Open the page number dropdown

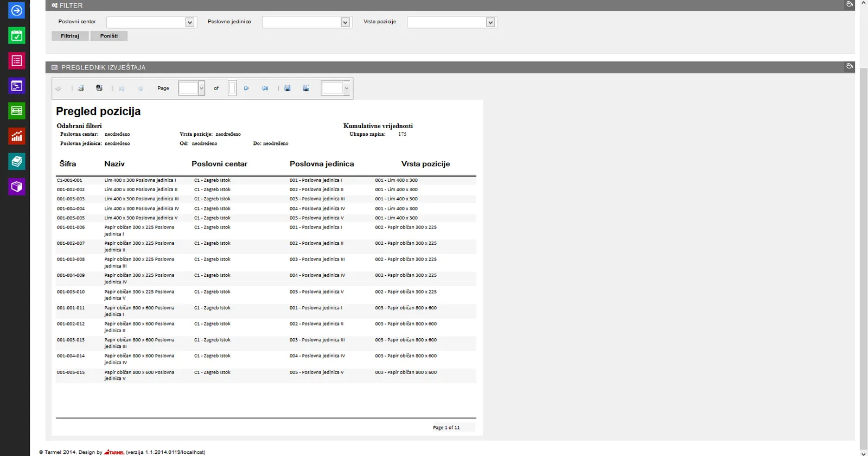pyautogui.click(x=192, y=88)
